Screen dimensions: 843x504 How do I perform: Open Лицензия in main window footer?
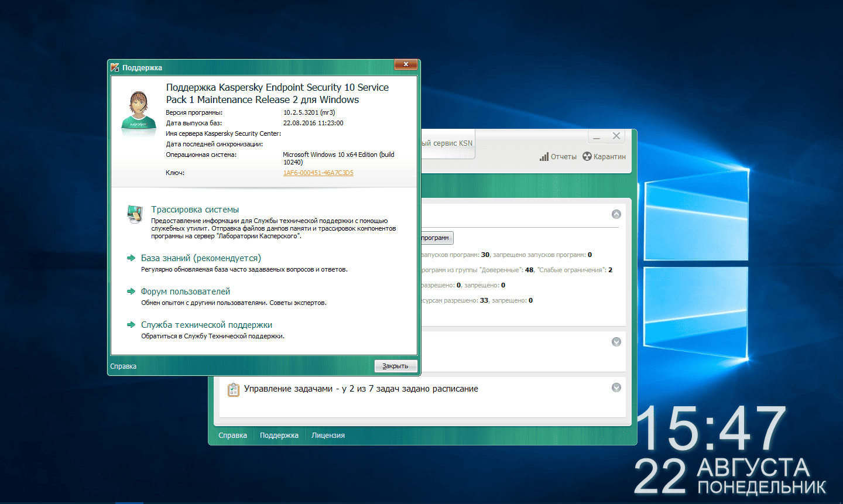pyautogui.click(x=328, y=436)
